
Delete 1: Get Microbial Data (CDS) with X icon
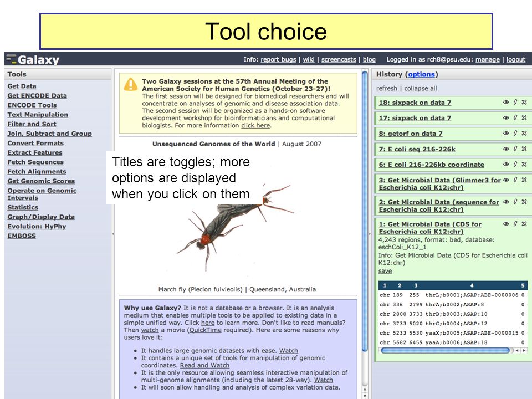(524, 224)
